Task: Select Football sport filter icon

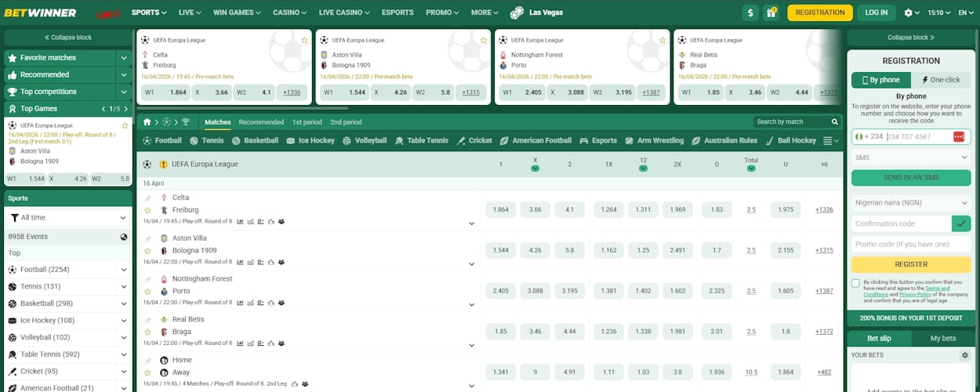Action: tap(147, 140)
